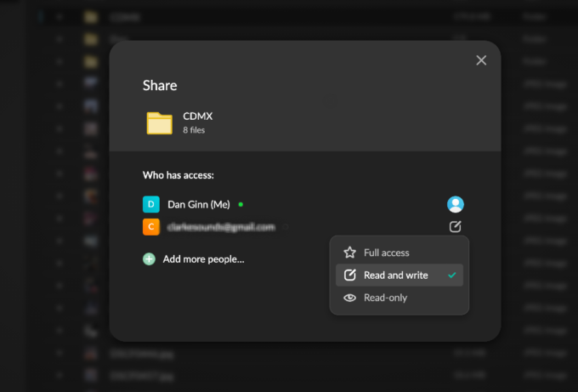Click the CDMX yellow folder icon

159,122
